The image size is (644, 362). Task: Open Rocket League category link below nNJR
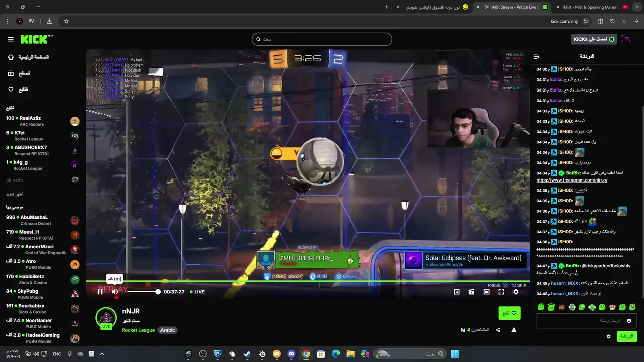(138, 330)
